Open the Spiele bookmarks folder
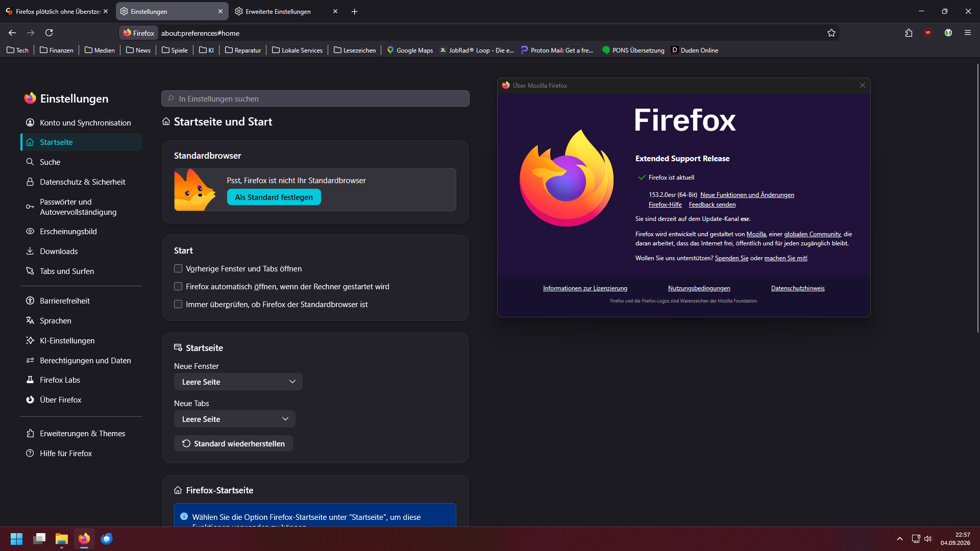Image resolution: width=980 pixels, height=551 pixels. coord(175,51)
